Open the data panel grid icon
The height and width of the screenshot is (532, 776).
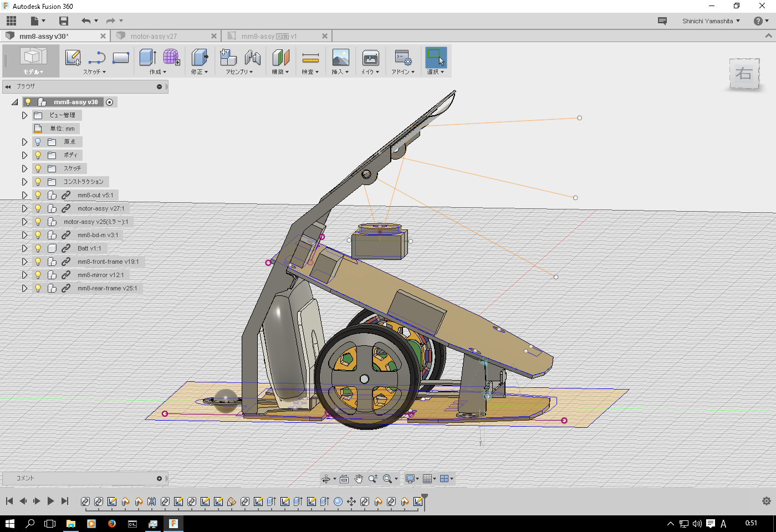[x=11, y=21]
